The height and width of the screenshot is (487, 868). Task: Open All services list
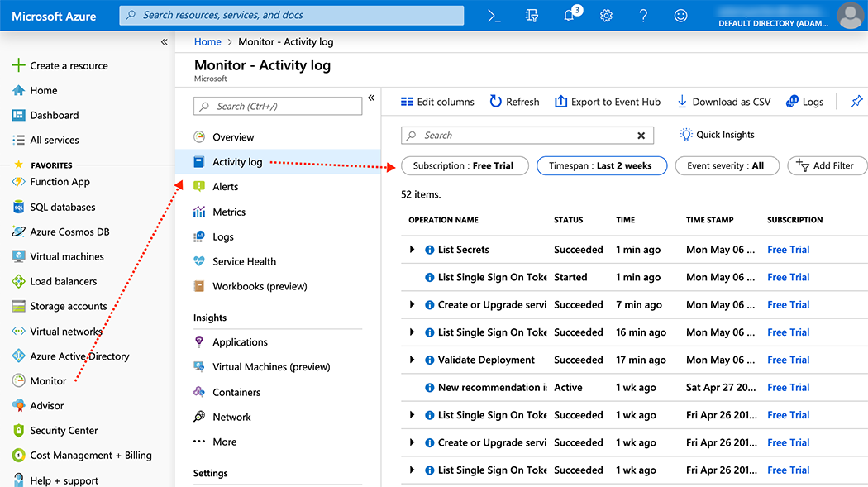[45, 140]
